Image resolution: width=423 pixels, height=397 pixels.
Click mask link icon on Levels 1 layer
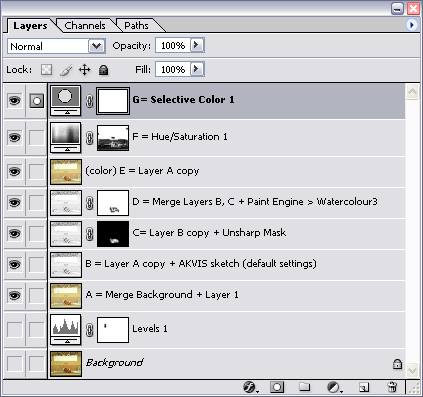89,330
